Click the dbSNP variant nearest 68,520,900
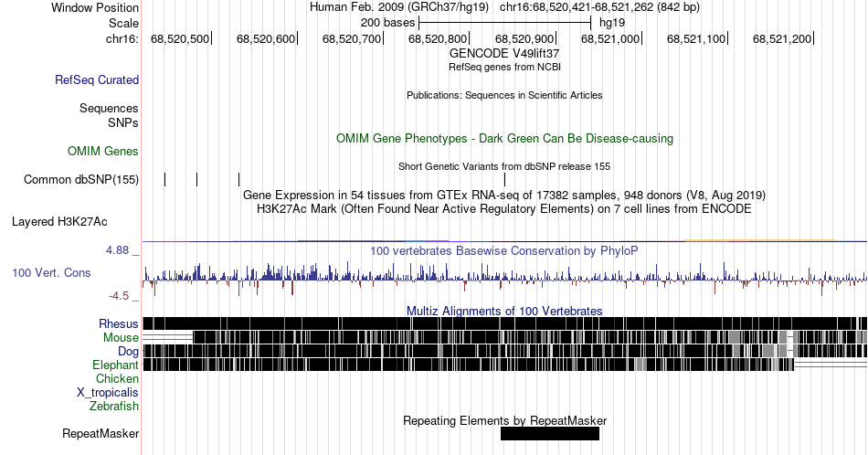868x455 pixels. point(504,179)
